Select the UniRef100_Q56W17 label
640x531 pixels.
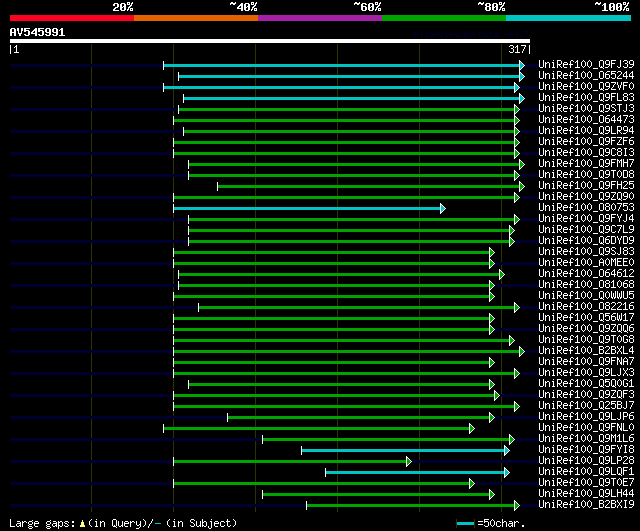point(586,318)
